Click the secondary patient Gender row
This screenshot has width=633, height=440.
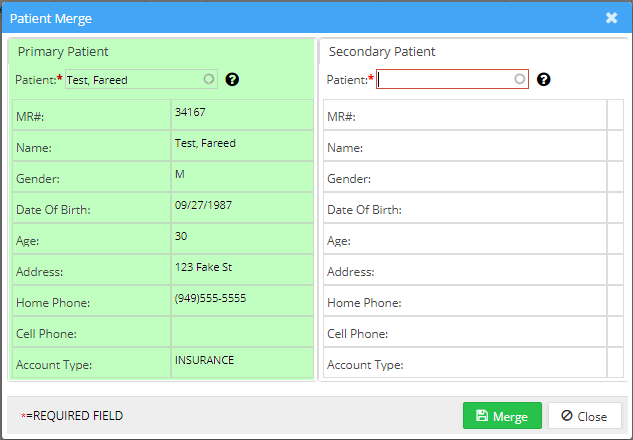click(464, 179)
